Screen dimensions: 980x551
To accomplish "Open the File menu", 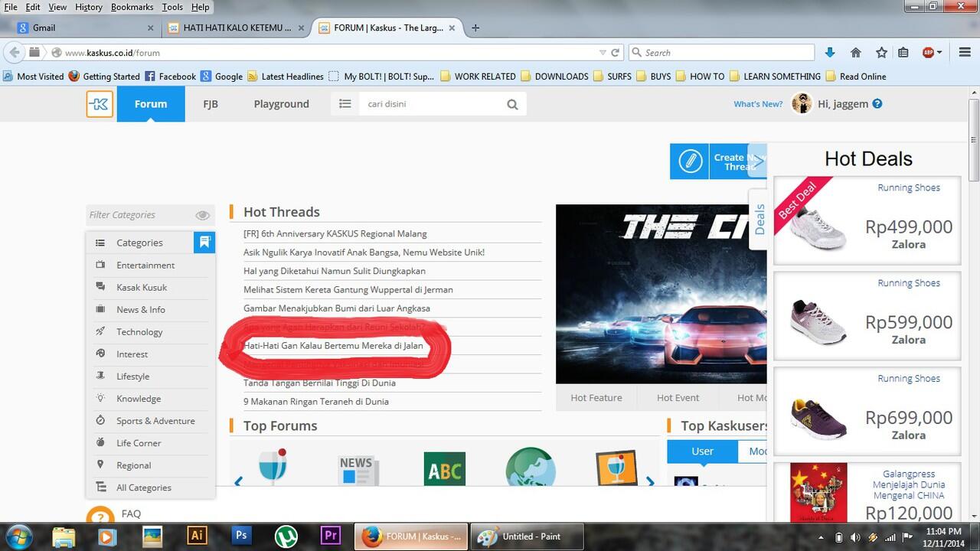I will [x=11, y=7].
